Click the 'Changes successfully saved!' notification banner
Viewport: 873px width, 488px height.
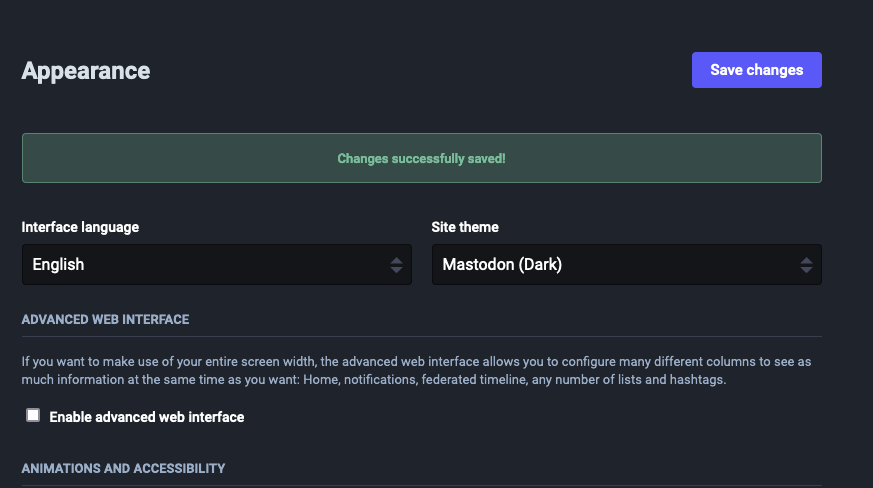pos(421,158)
